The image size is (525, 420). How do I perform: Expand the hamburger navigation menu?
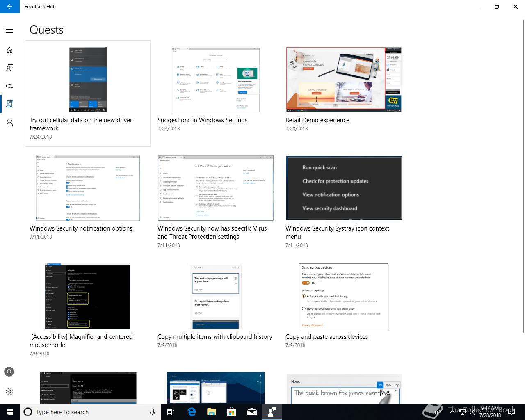[10, 31]
